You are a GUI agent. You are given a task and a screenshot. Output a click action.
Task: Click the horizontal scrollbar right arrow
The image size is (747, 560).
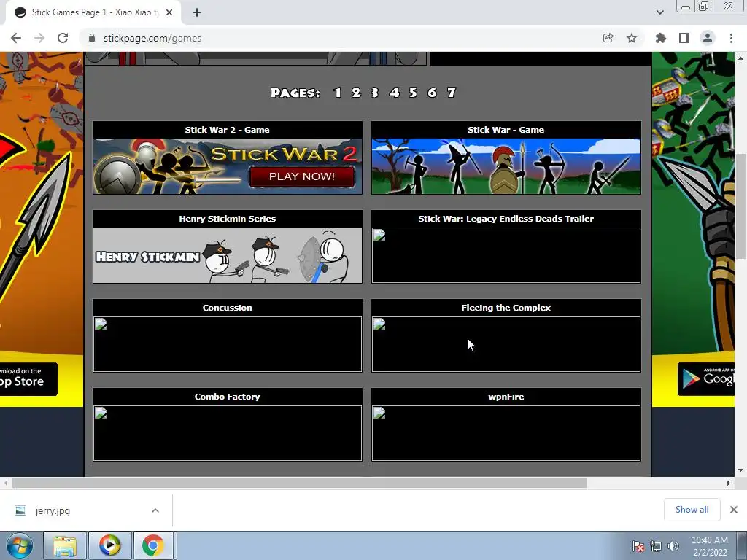pos(729,483)
